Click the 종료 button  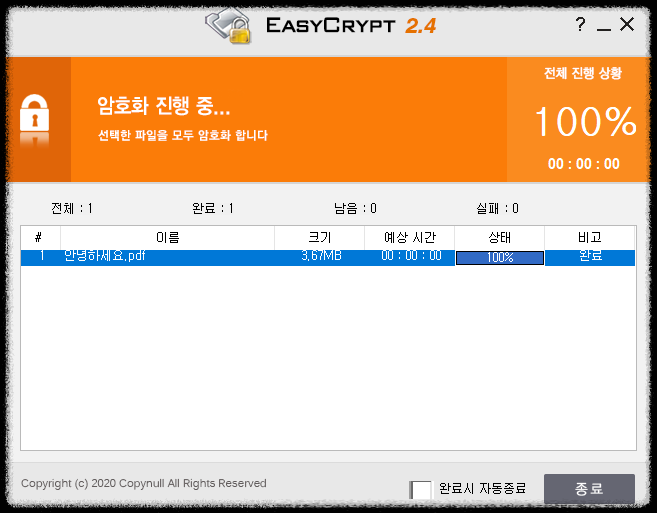[589, 488]
